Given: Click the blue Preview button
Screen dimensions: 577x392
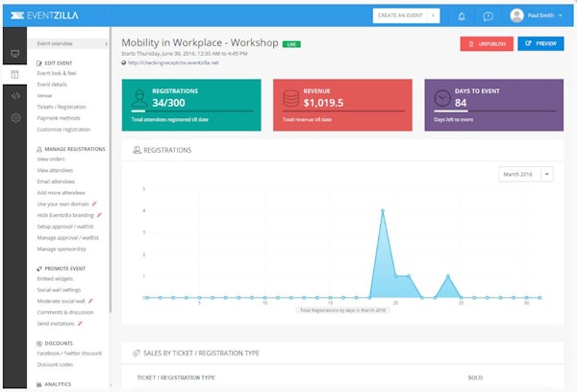Looking at the screenshot, I should 539,44.
